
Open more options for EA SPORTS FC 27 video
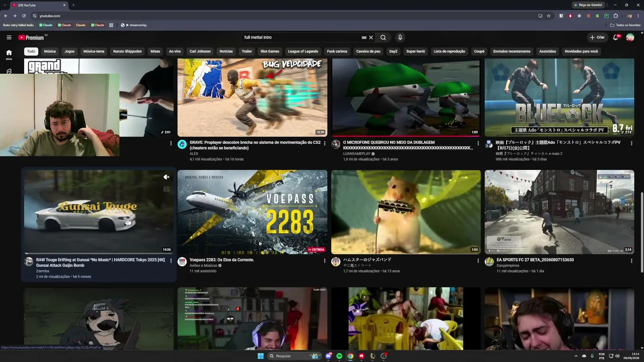pyautogui.click(x=631, y=260)
